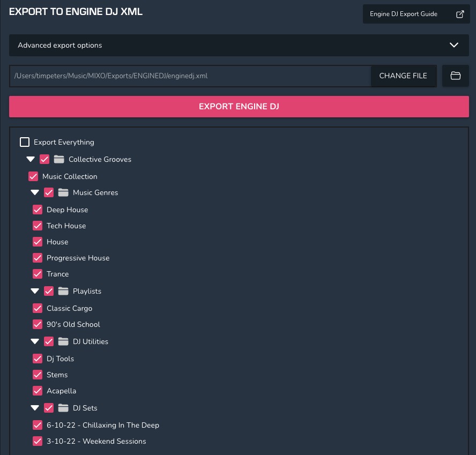
Task: Click the Playlists folder icon
Action: 63,291
